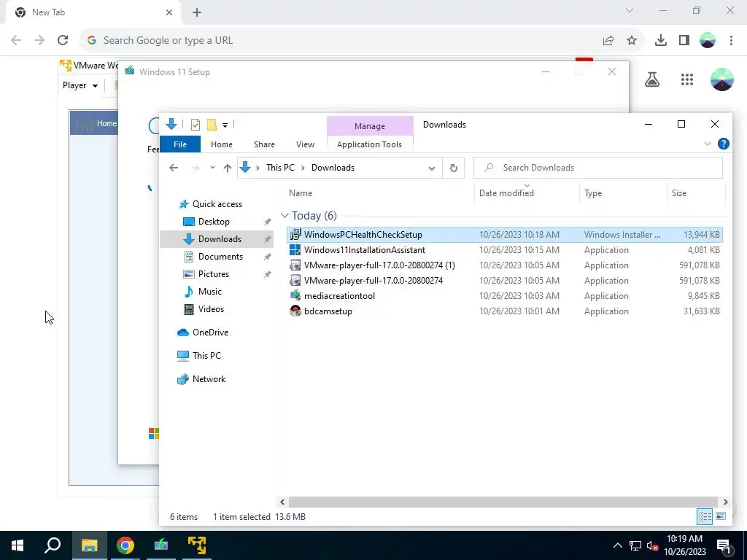This screenshot has width=747, height=560.
Task: Open Chrome tab search dropdown arrow
Action: coord(630,10)
